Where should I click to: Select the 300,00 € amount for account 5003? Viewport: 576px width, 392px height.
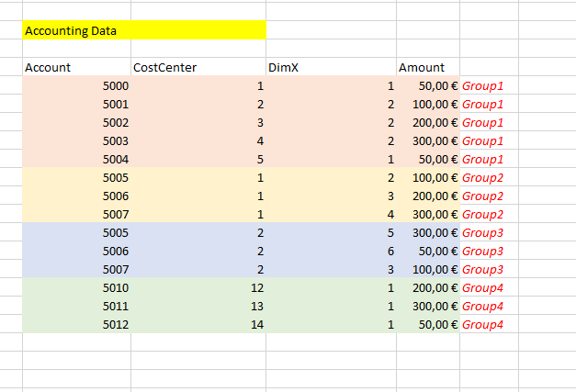click(x=428, y=140)
